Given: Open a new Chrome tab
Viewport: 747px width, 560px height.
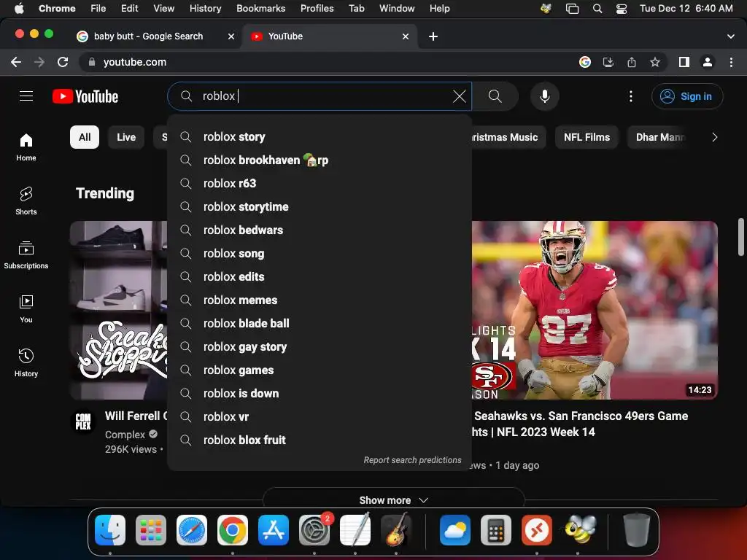Looking at the screenshot, I should [x=433, y=36].
